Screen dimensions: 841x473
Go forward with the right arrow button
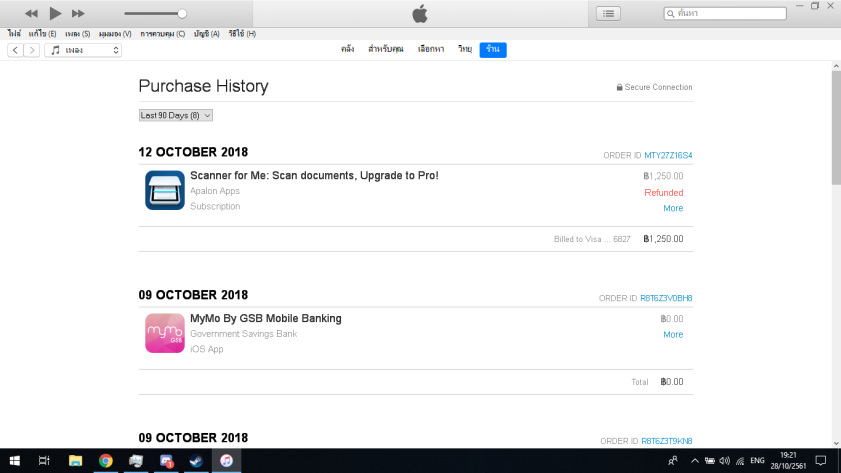click(x=32, y=50)
